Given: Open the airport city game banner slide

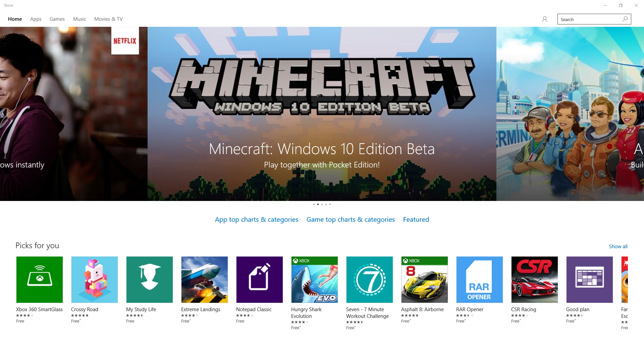Looking at the screenshot, I should point(570,114).
